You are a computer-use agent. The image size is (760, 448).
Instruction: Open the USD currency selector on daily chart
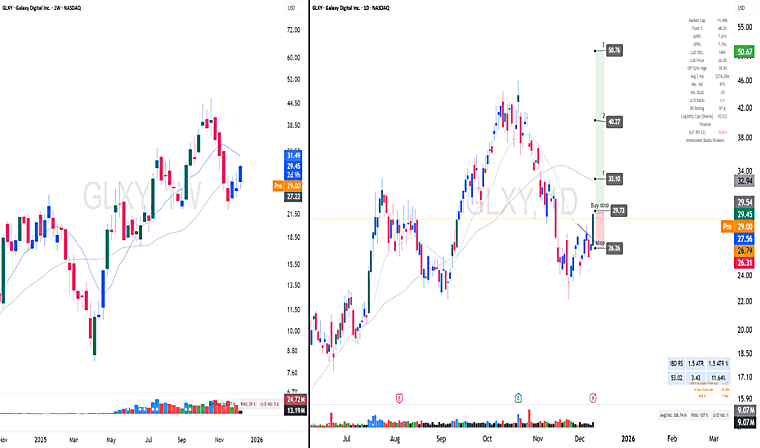(741, 8)
